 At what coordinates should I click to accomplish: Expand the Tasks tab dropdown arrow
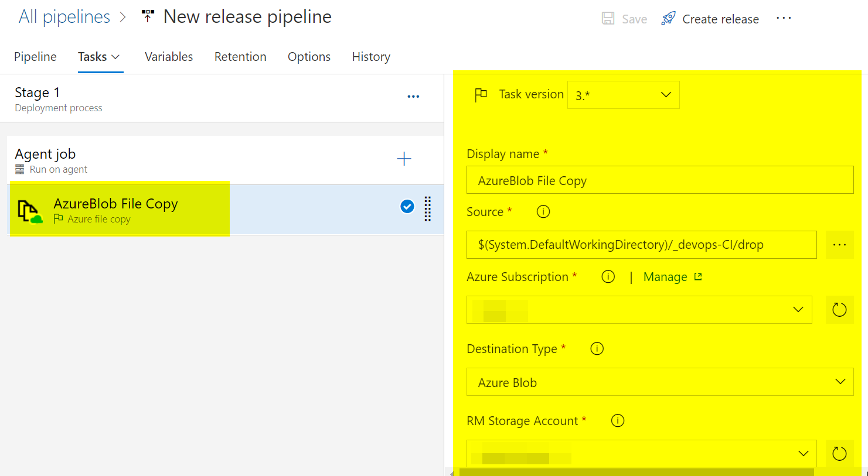click(x=115, y=57)
